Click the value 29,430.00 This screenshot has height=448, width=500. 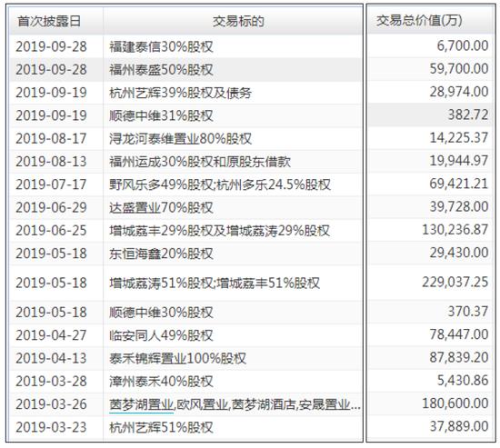459,253
